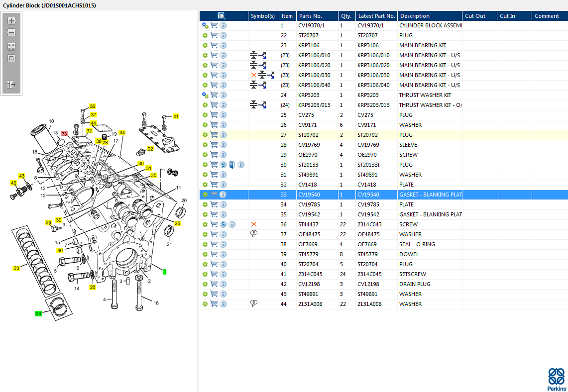Click callout 41 in the diagram

(x=176, y=116)
